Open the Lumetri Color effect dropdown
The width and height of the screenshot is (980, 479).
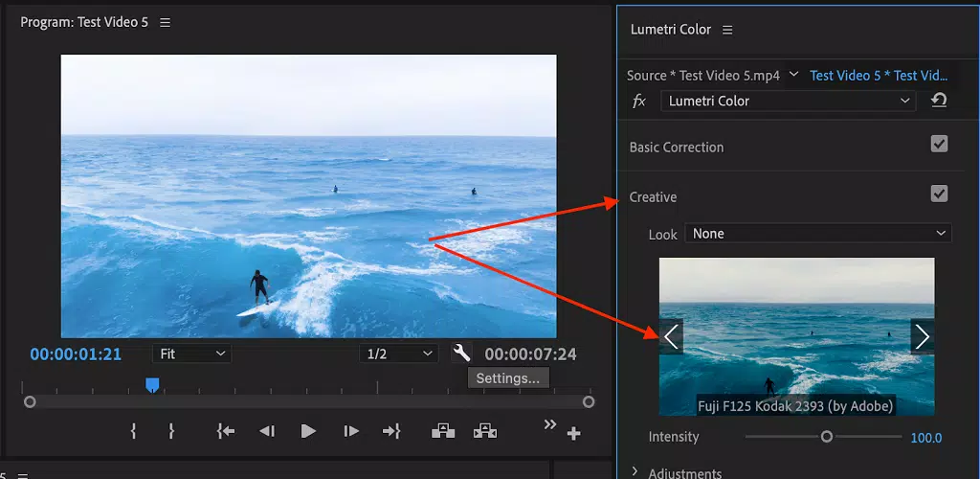coord(789,101)
